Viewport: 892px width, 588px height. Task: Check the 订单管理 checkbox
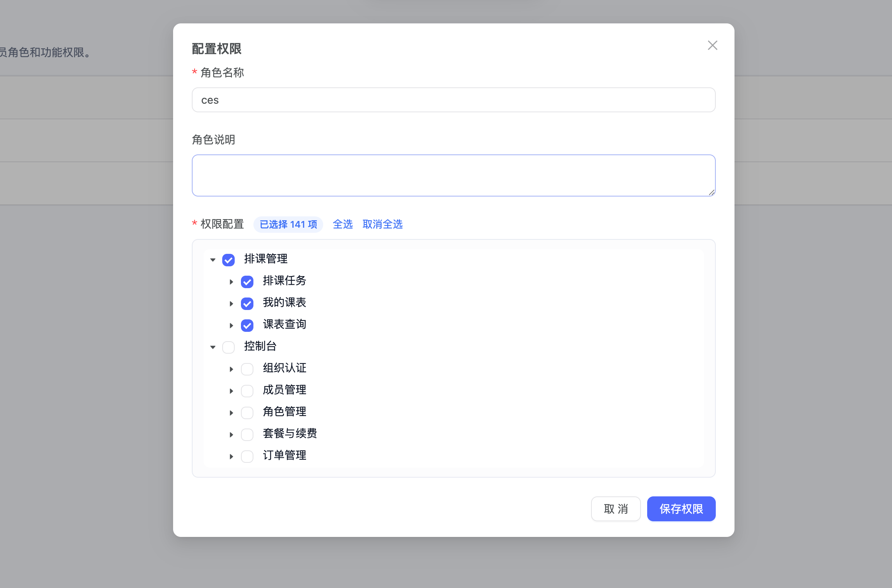247,456
